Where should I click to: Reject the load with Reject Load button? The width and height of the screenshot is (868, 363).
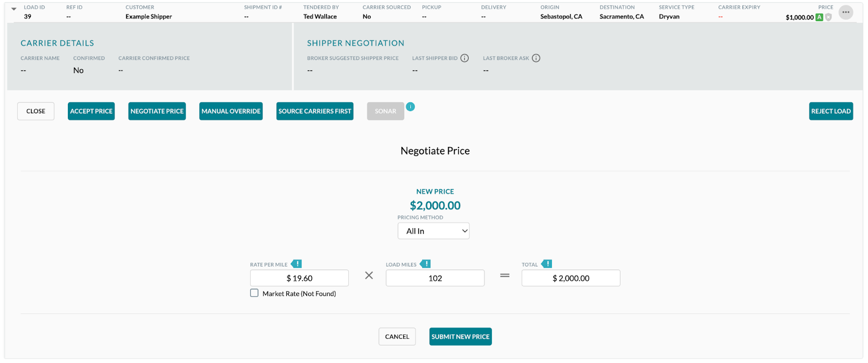pos(831,111)
